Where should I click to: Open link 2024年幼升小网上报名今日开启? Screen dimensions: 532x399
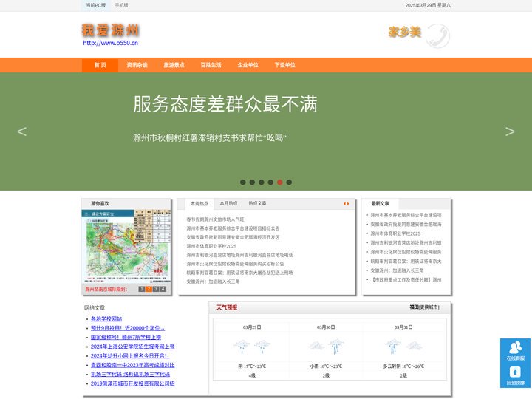point(129,356)
